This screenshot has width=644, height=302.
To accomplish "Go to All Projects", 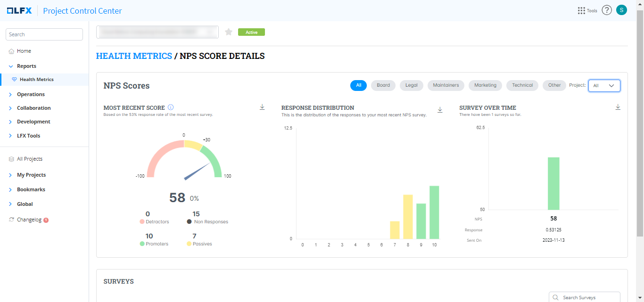I will point(29,159).
